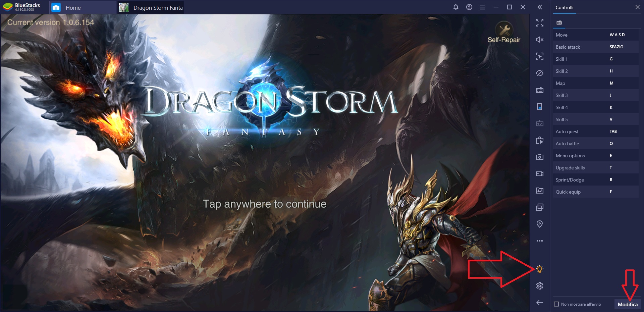Click 'Tap anywhere to continue' text
This screenshot has height=312, width=644.
(265, 204)
